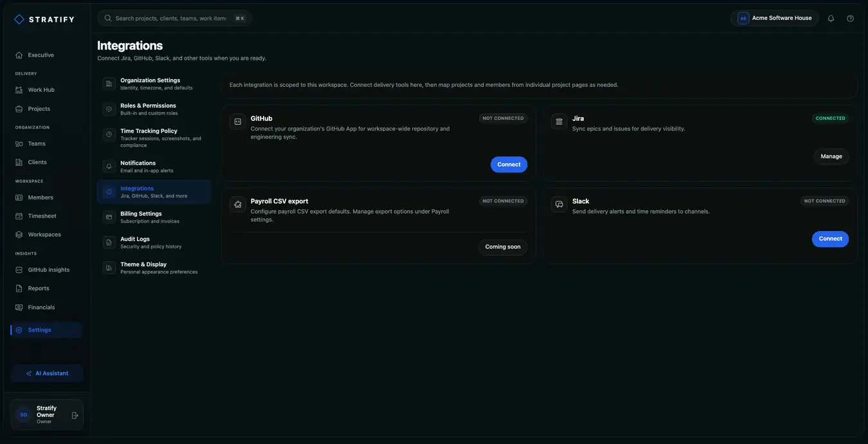The image size is (868, 444).
Task: Click the GitHub NOT CONNECTED status badge
Action: point(503,118)
